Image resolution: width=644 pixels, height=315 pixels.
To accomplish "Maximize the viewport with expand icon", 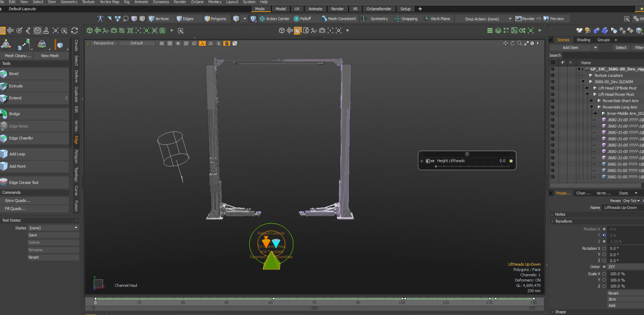I will [x=526, y=43].
